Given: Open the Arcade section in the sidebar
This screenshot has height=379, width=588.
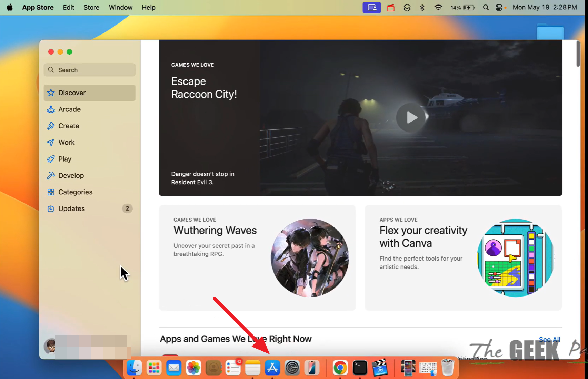Looking at the screenshot, I should click(x=89, y=109).
